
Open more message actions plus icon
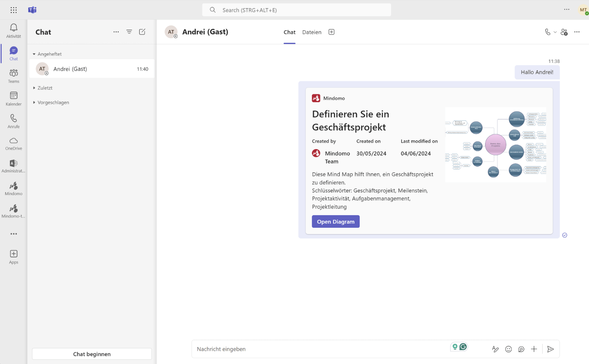click(x=534, y=349)
